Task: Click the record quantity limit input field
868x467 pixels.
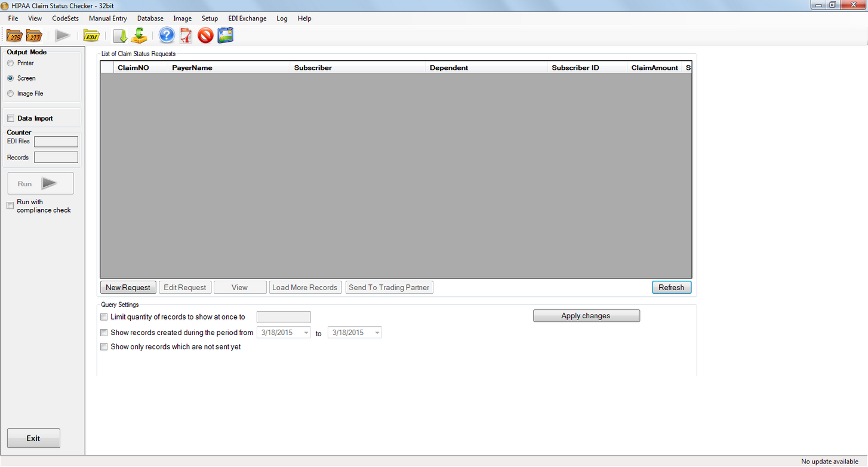Action: click(284, 317)
